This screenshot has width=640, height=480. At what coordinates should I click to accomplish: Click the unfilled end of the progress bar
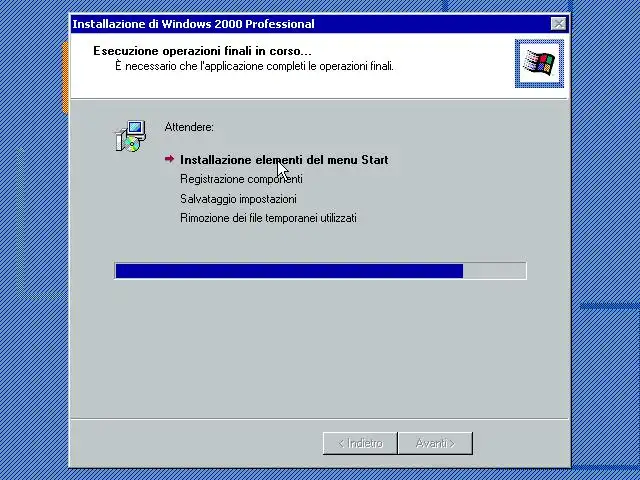(494, 271)
